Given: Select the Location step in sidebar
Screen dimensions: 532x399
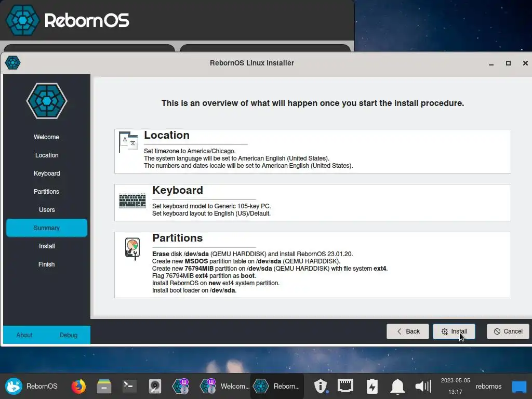Looking at the screenshot, I should click(x=46, y=155).
